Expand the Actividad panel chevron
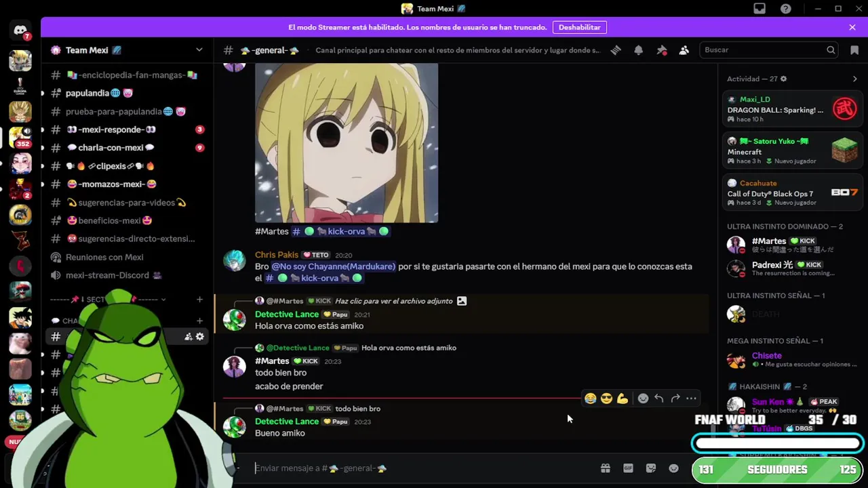The image size is (868, 488). tap(854, 79)
